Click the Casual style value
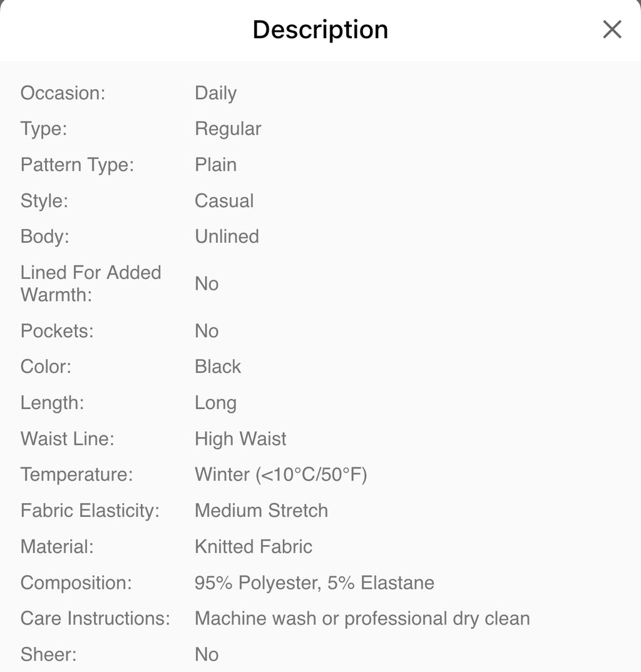641x672 pixels. pyautogui.click(x=224, y=201)
